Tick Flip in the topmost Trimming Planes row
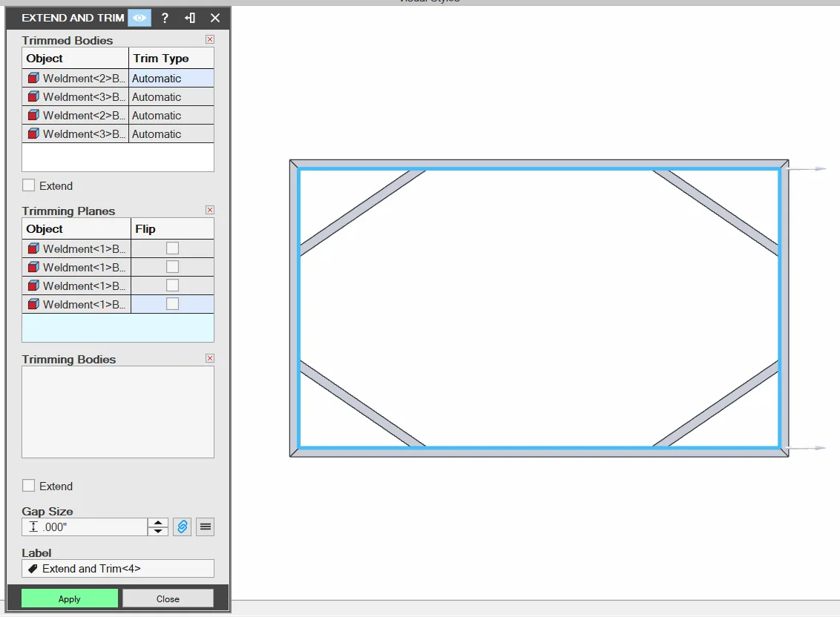This screenshot has width=840, height=617. coord(172,248)
